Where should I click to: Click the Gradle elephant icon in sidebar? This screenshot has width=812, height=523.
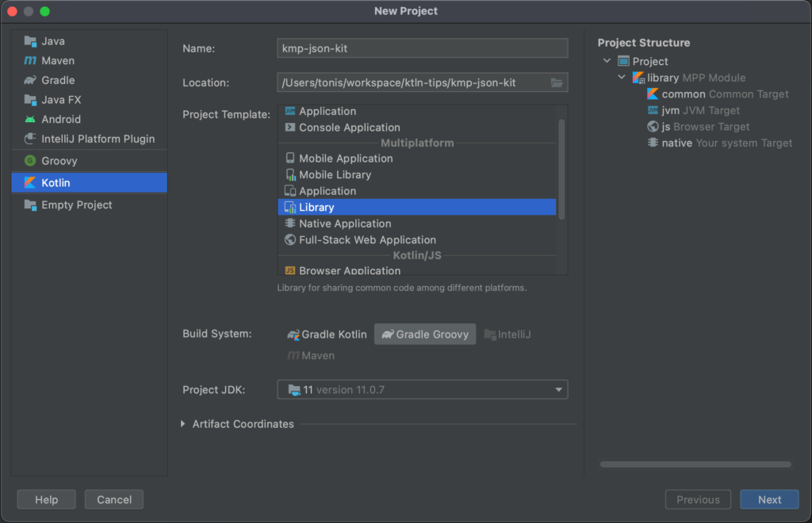(30, 80)
